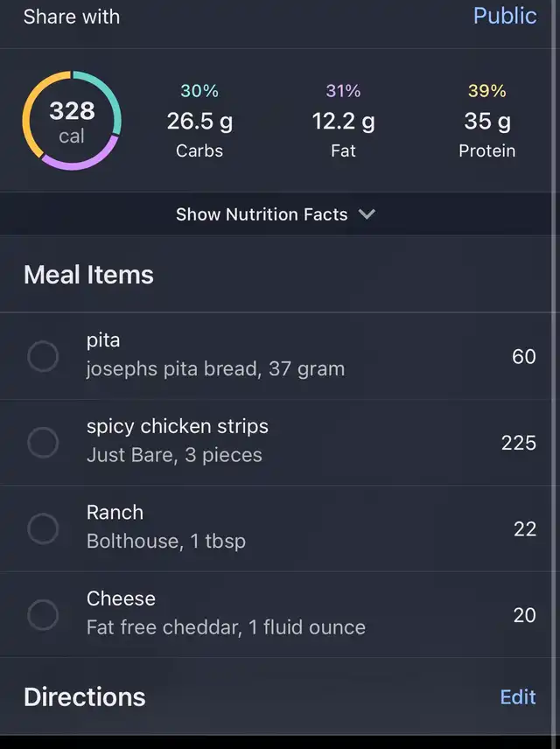Screen dimensions: 560x749
Task: Tick the spicy chicken strips circle
Action: point(43,443)
